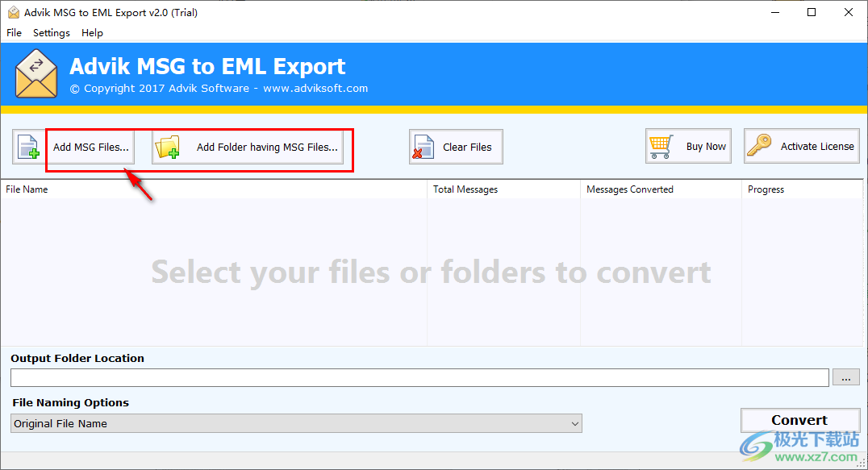
Task: Click the Add Folder having MSG Files button
Action: click(x=248, y=147)
